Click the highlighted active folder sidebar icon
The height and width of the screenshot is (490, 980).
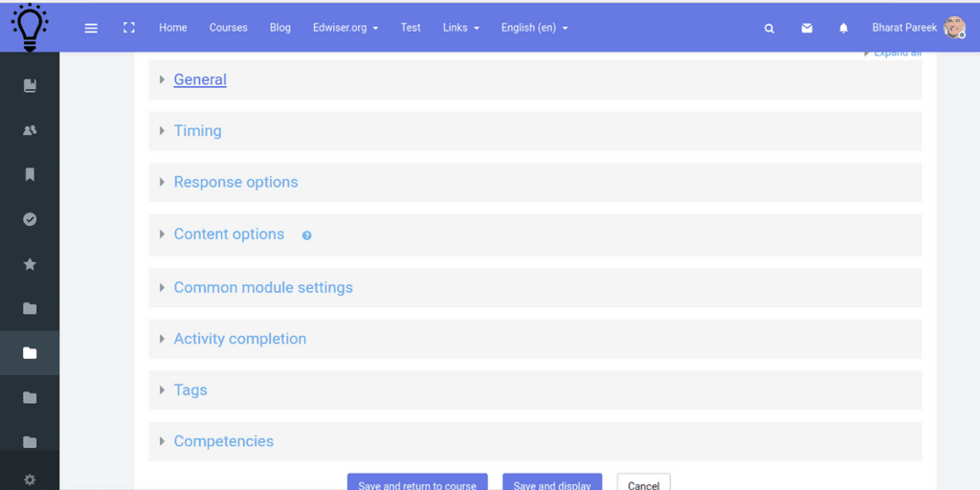(x=30, y=353)
